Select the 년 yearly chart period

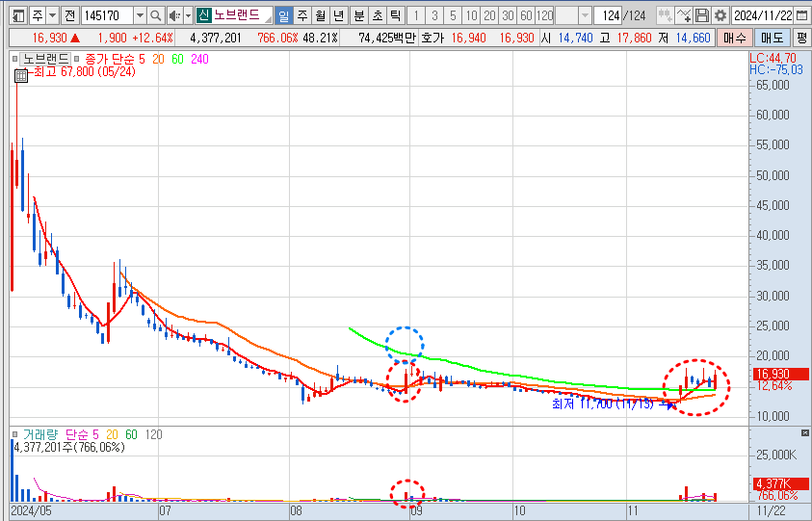point(339,15)
